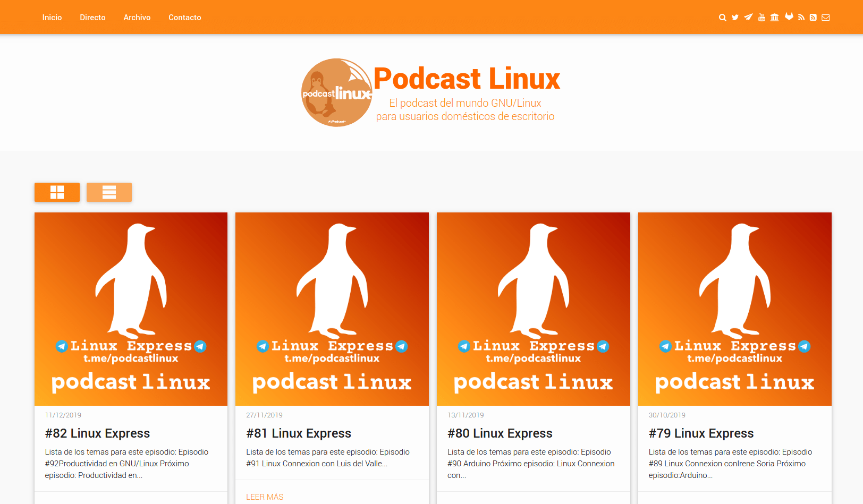Open the Archivo menu item

tap(137, 18)
